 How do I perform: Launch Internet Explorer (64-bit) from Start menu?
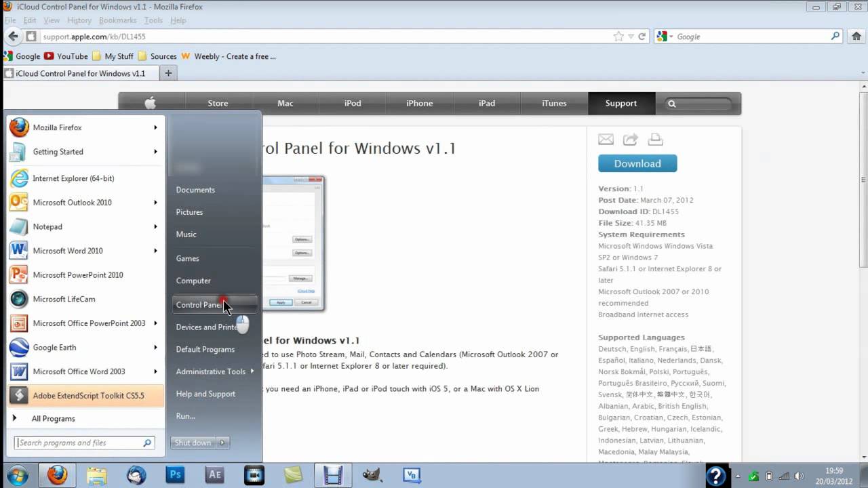85,178
